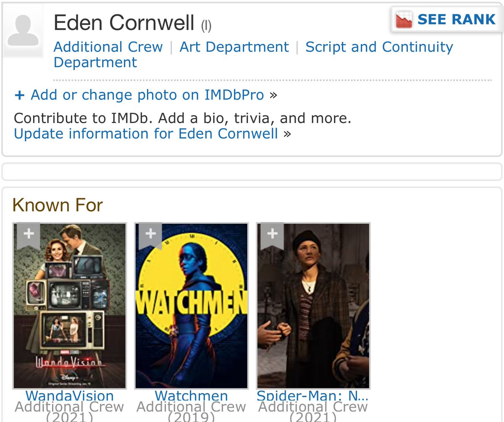Add WandaVision to watchlist with plus ribbon
This screenshot has height=422, width=504.
(29, 236)
